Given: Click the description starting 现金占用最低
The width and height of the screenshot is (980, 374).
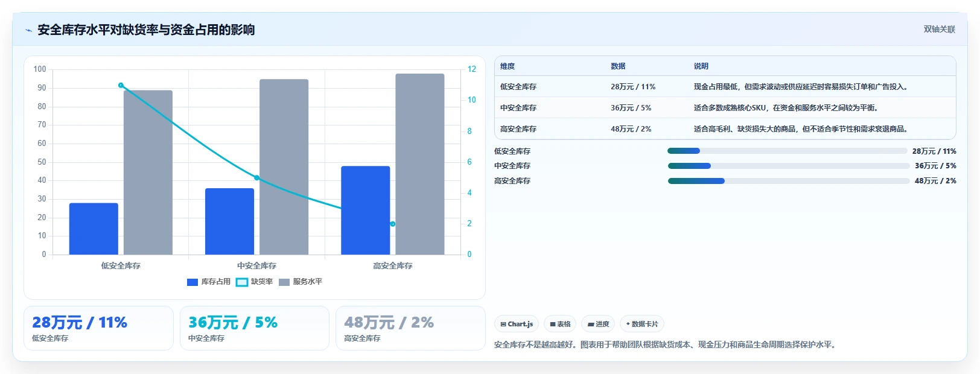Looking at the screenshot, I should [803, 87].
